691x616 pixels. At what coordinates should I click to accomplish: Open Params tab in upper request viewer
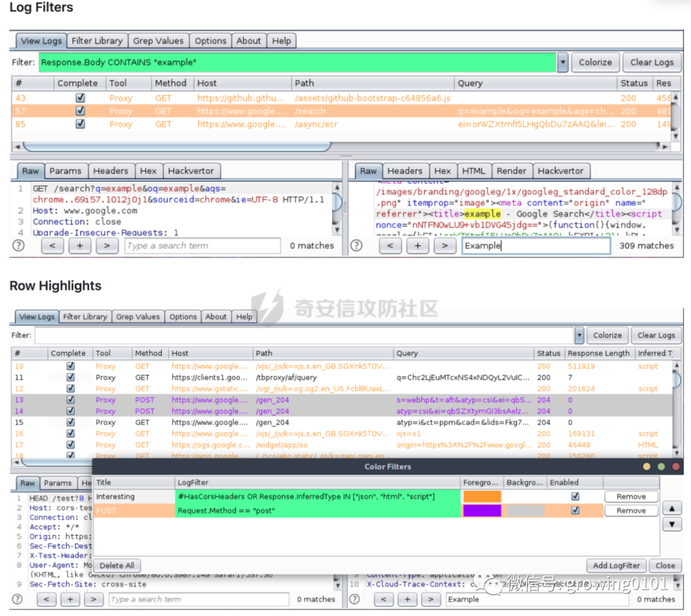65,171
